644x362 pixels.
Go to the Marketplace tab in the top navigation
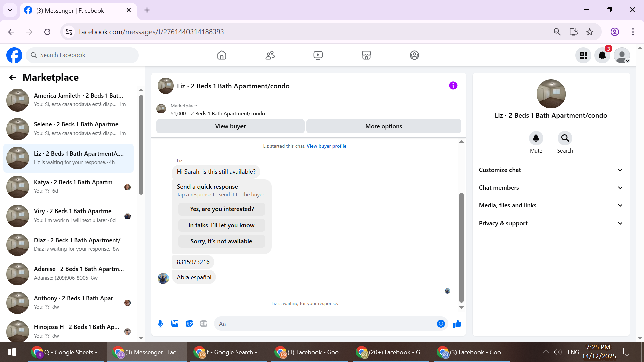pyautogui.click(x=366, y=55)
